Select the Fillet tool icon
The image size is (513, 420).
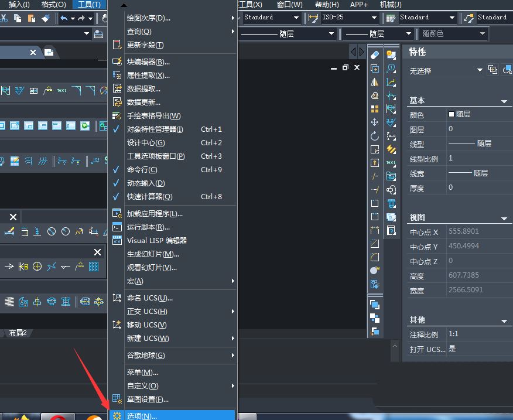(375, 257)
